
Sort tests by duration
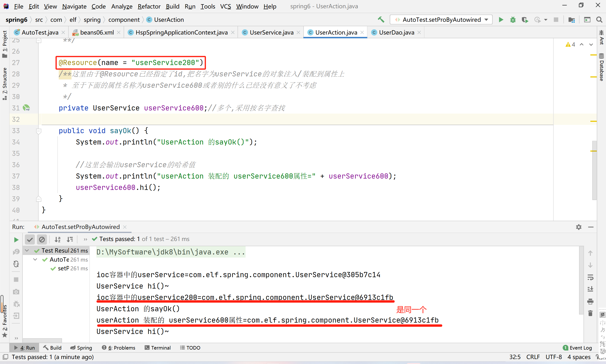[x=70, y=240]
